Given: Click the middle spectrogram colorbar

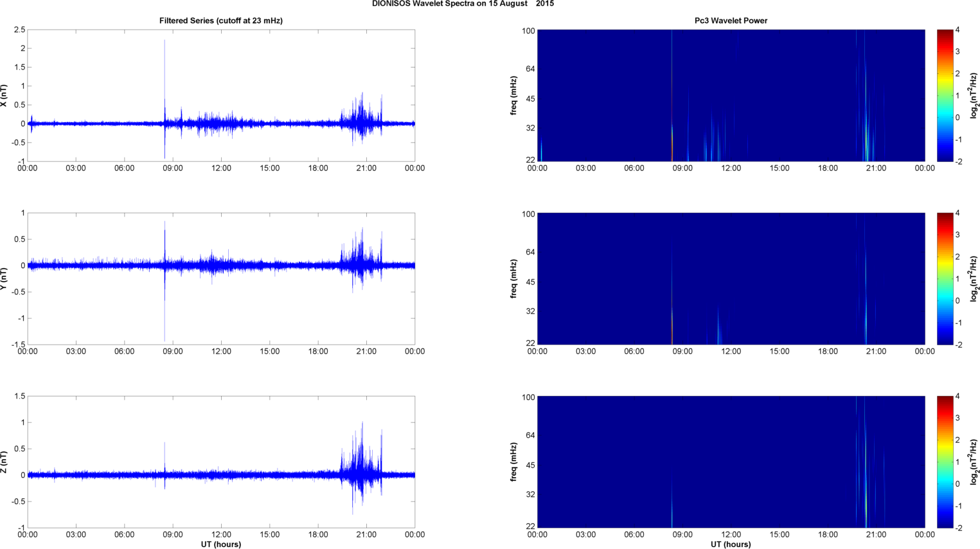Looking at the screenshot, I should pyautogui.click(x=945, y=278).
